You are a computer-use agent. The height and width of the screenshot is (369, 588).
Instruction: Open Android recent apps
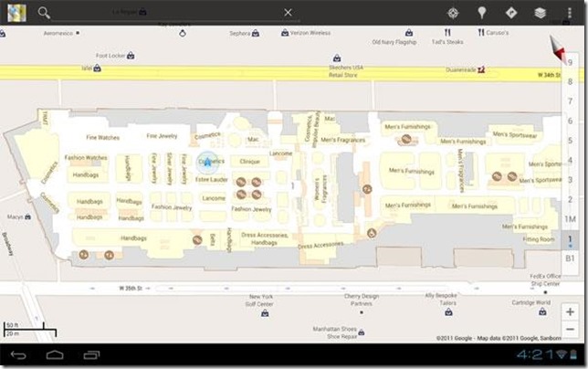pos(91,354)
